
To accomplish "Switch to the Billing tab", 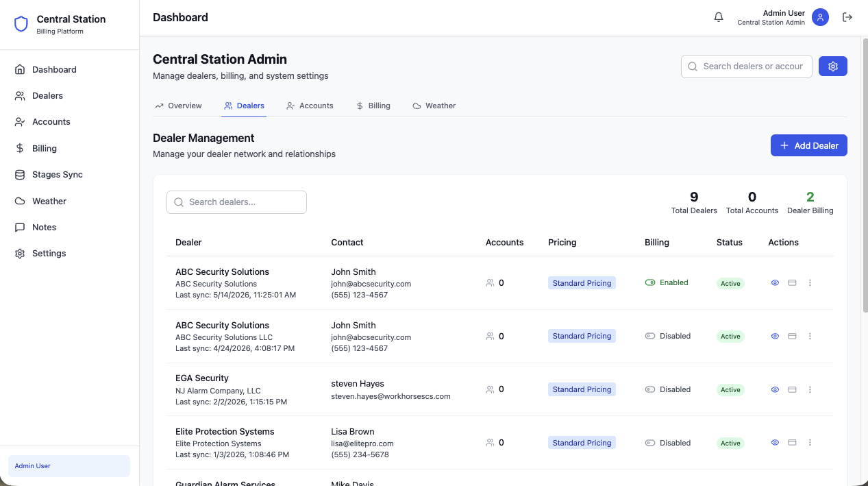I will [373, 106].
